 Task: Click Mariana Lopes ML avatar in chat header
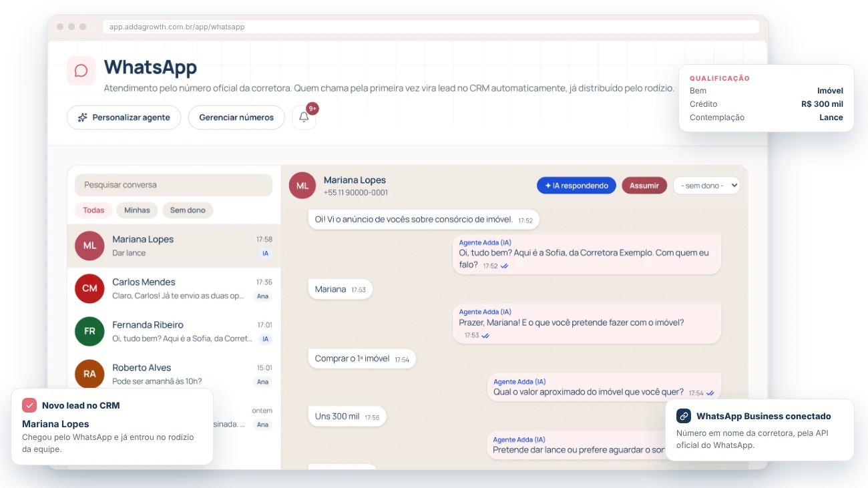pos(302,186)
